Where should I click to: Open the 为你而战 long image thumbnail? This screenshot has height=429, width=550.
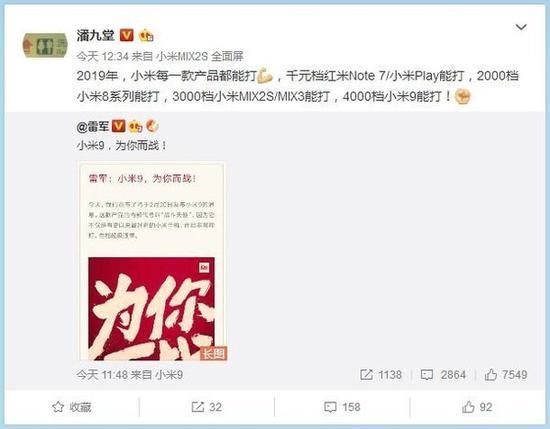pos(152,261)
